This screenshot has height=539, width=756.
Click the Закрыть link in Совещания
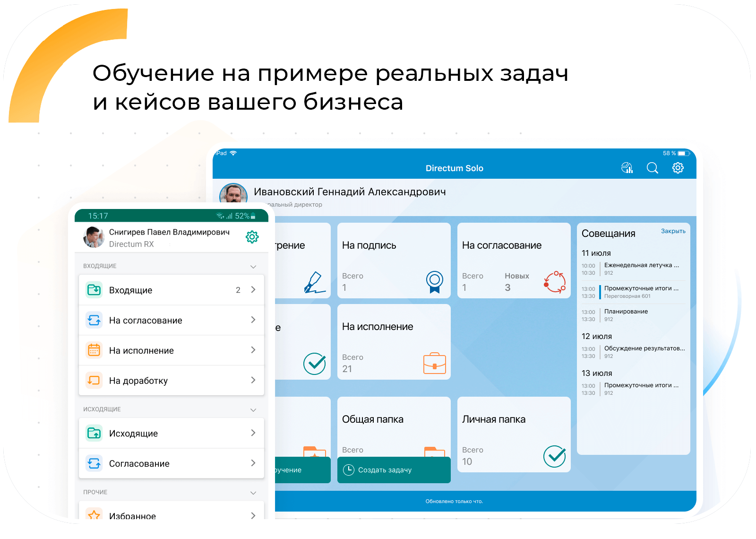pos(673,231)
